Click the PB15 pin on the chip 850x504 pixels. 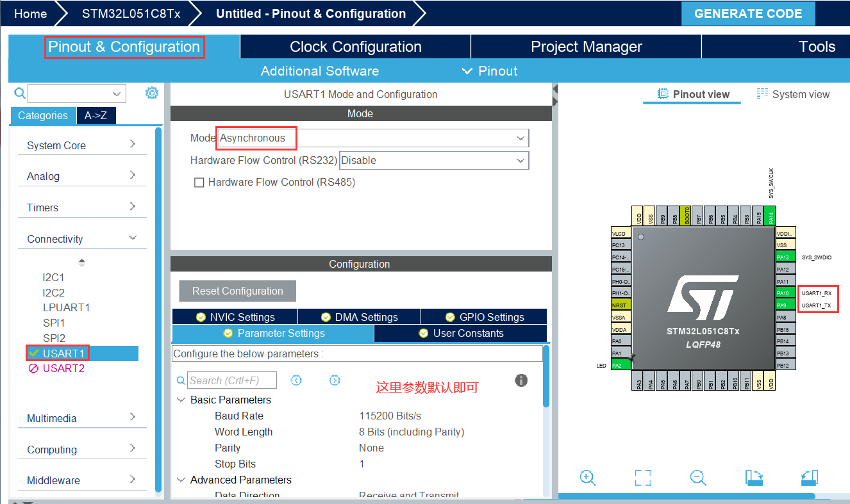click(785, 329)
